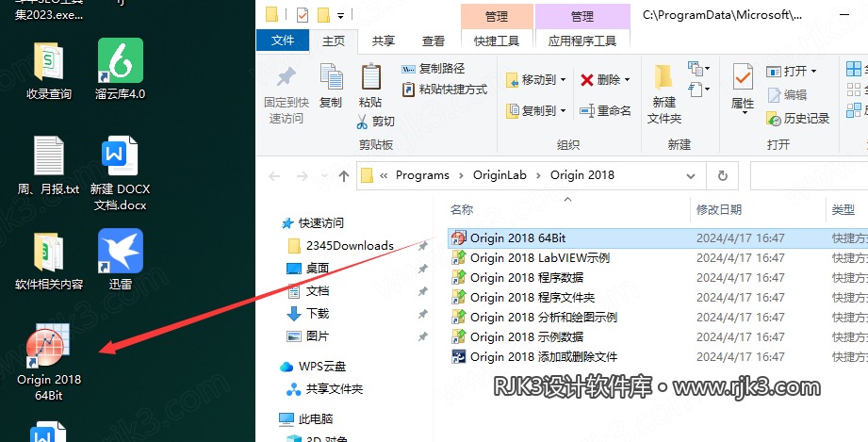Click the Forward navigation arrow
Viewport: 868px width, 442px height.
coord(303,176)
